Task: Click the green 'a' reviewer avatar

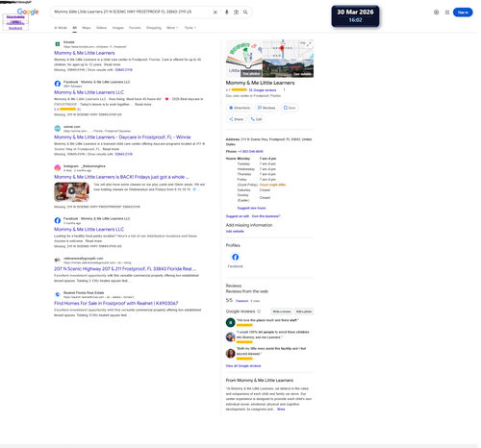Action: [x=230, y=322]
